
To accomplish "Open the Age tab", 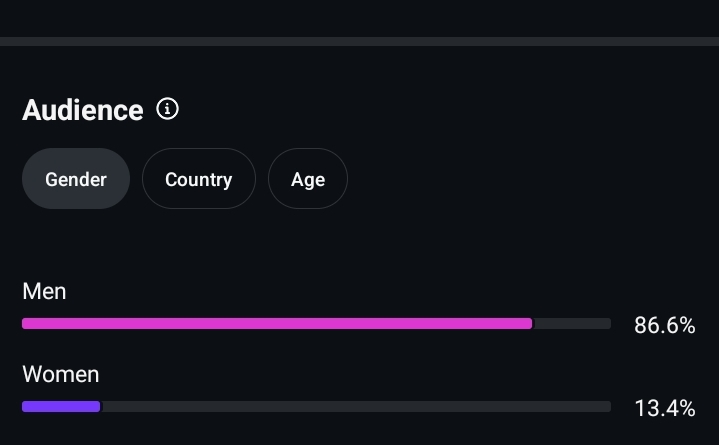I will pyautogui.click(x=308, y=179).
